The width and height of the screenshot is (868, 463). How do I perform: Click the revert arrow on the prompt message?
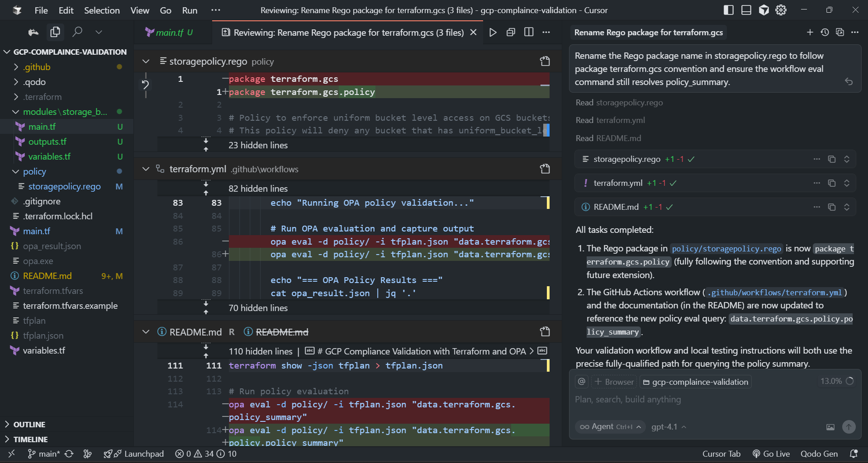[849, 81]
